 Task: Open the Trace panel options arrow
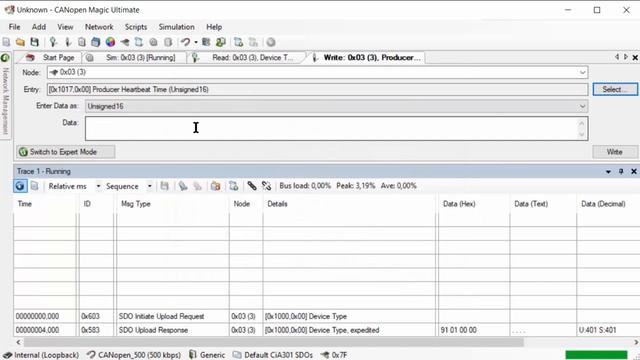608,171
